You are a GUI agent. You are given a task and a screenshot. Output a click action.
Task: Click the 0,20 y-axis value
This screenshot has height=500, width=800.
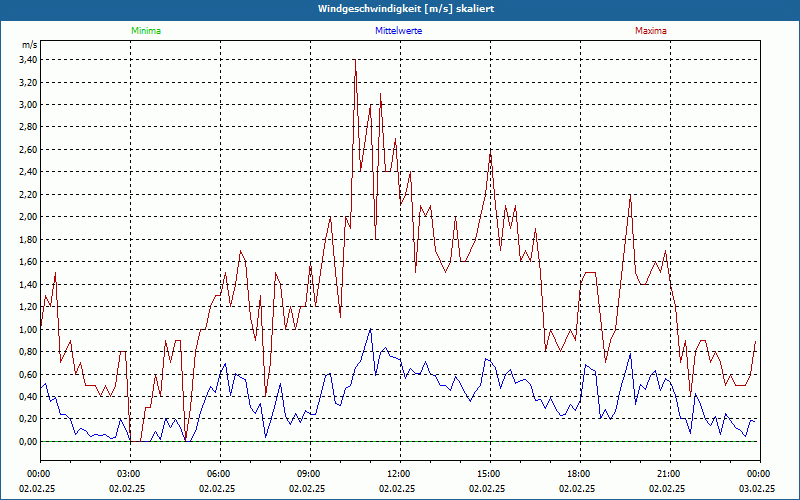pyautogui.click(x=29, y=419)
